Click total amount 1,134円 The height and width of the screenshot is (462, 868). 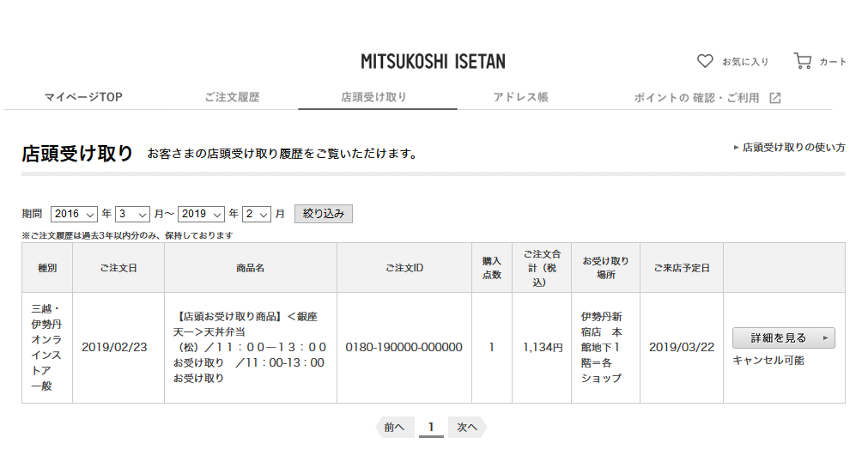pyautogui.click(x=543, y=347)
